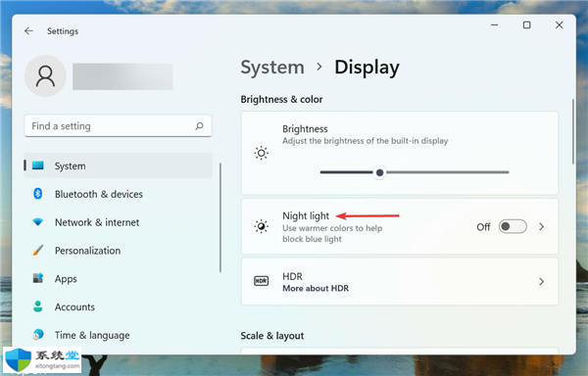Click the Scale & layout heading

point(272,336)
